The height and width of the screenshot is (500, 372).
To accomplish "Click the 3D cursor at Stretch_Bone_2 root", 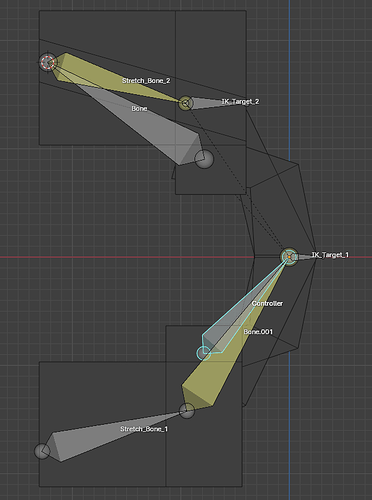I will tap(48, 62).
